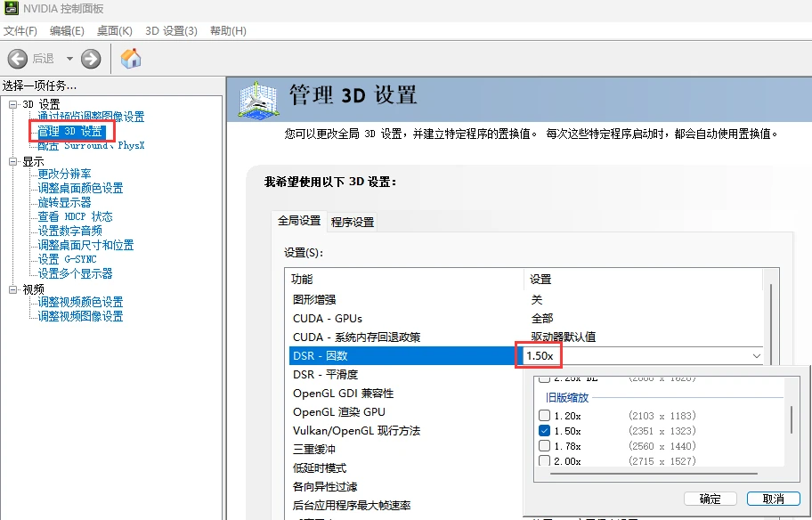This screenshot has width=812, height=520.
Task: Click the (2560 x 1440) resolution text
Action: [x=662, y=446]
